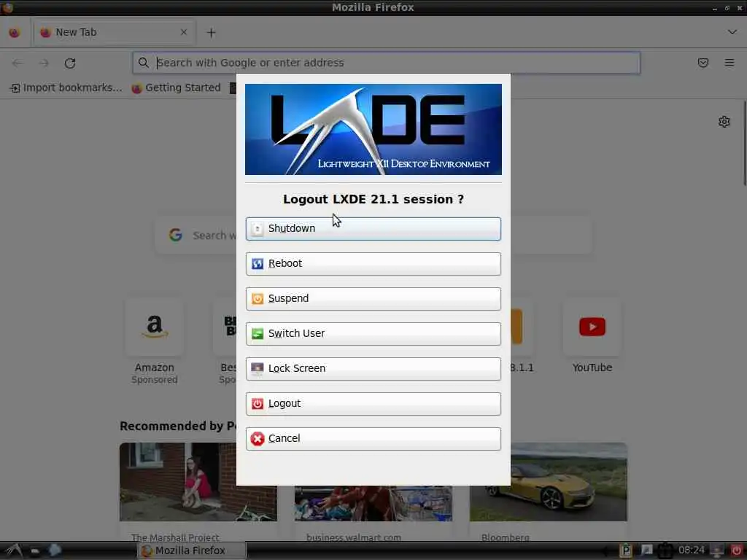The width and height of the screenshot is (747, 560).
Task: Click the new tab settings gear
Action: point(724,122)
